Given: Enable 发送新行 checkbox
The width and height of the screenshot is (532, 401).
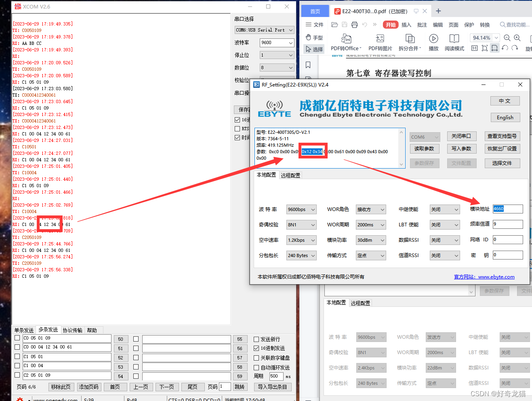Looking at the screenshot, I should pos(256,339).
